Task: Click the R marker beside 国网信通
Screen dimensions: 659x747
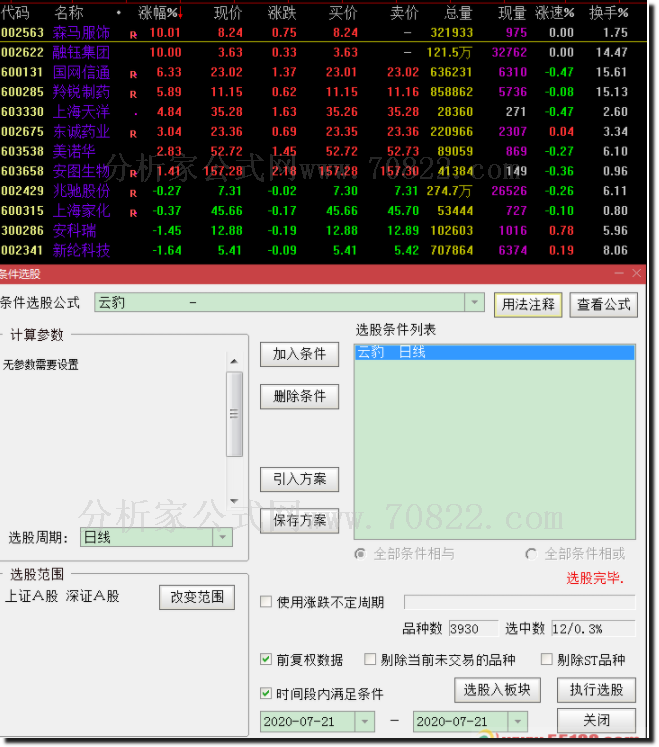Action: point(133,74)
